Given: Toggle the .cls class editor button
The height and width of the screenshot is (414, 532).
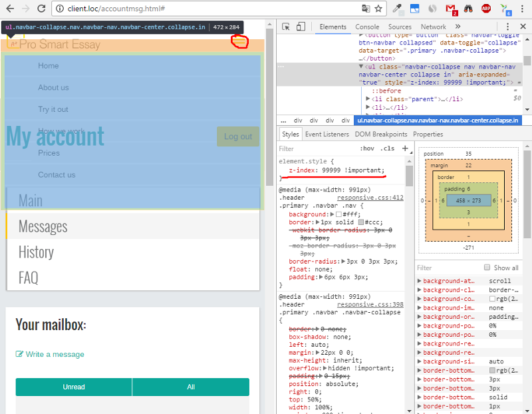Looking at the screenshot, I should (387, 148).
